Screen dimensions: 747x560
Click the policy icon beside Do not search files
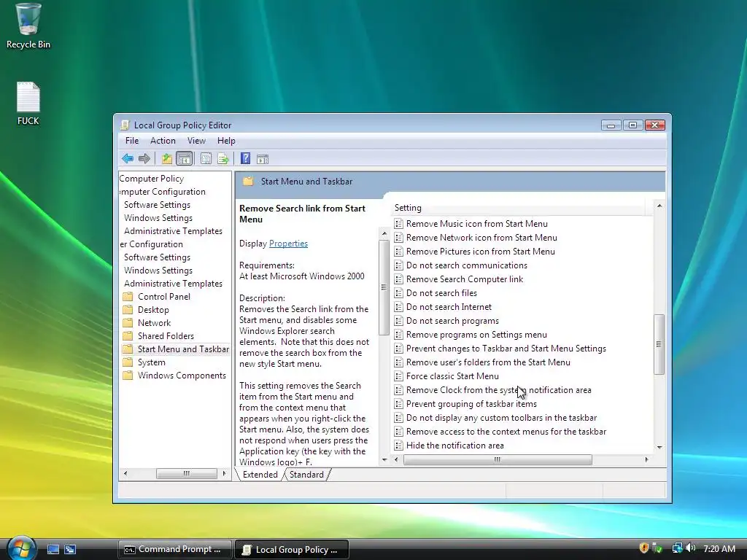point(399,293)
